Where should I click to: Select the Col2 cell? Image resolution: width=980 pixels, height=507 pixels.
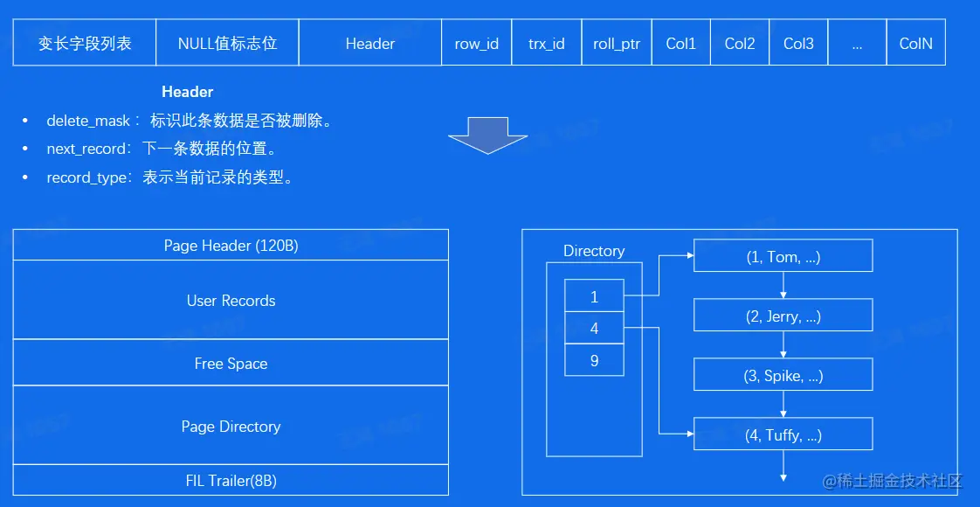point(740,43)
